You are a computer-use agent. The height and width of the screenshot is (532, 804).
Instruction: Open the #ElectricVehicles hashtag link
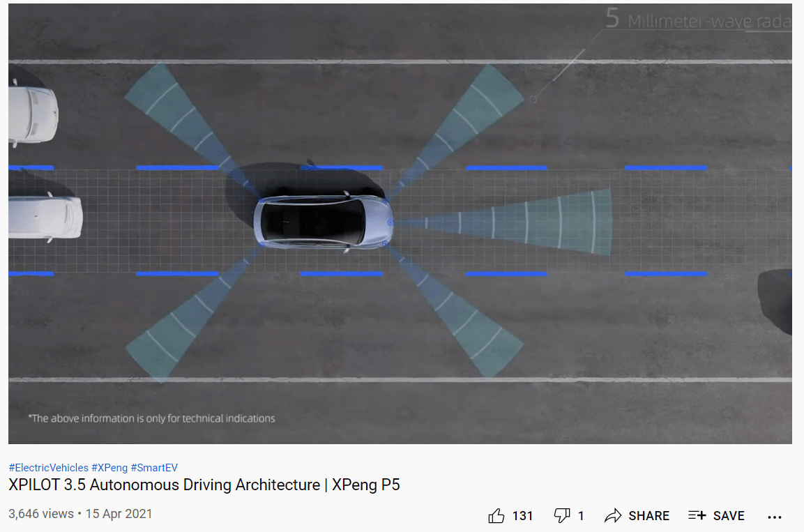click(x=49, y=467)
